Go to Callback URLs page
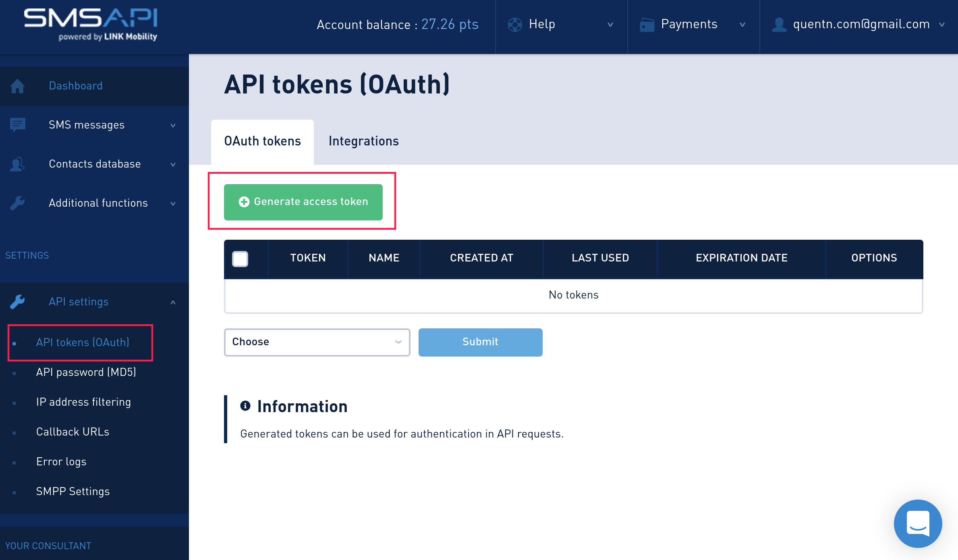 tap(73, 431)
